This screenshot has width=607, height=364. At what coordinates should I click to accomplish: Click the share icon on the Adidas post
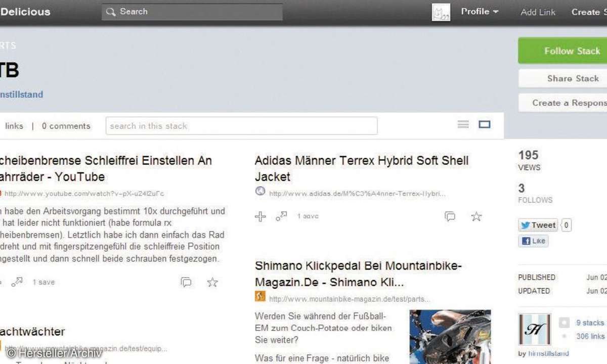pyautogui.click(x=281, y=216)
